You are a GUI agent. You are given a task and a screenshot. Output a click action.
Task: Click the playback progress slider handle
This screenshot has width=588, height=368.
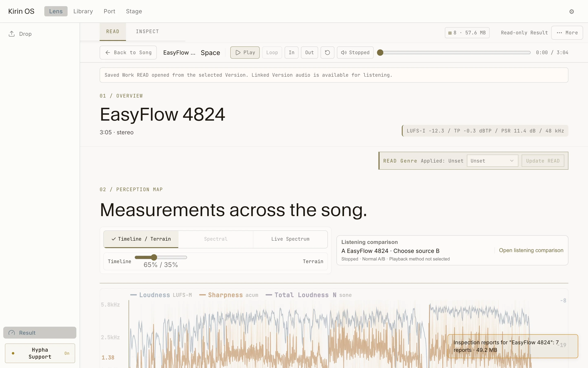click(x=380, y=53)
